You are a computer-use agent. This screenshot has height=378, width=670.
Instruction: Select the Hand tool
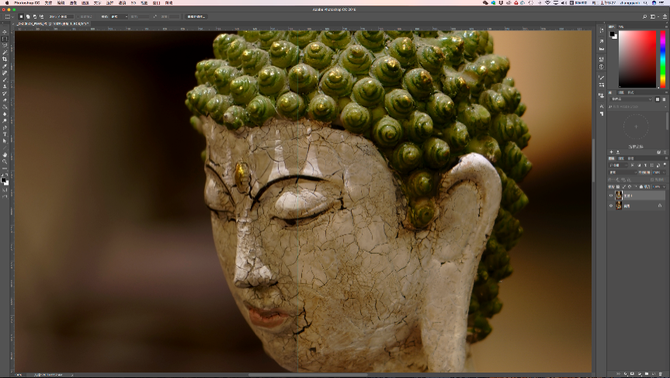(x=5, y=155)
